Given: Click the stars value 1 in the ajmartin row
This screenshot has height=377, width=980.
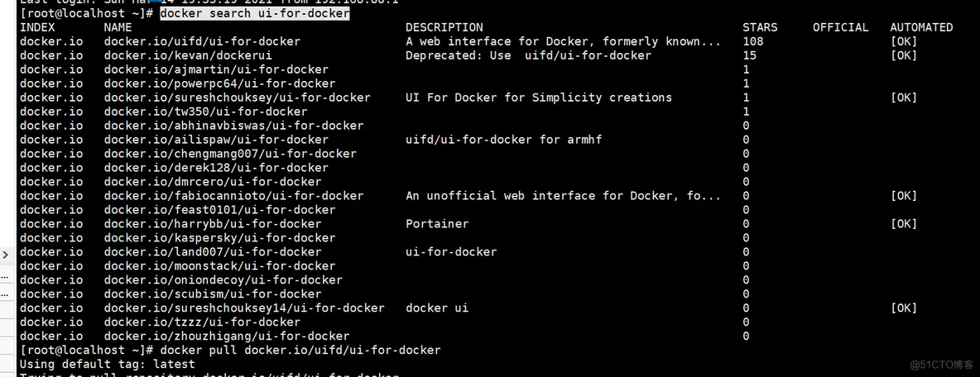Looking at the screenshot, I should click(x=747, y=69).
